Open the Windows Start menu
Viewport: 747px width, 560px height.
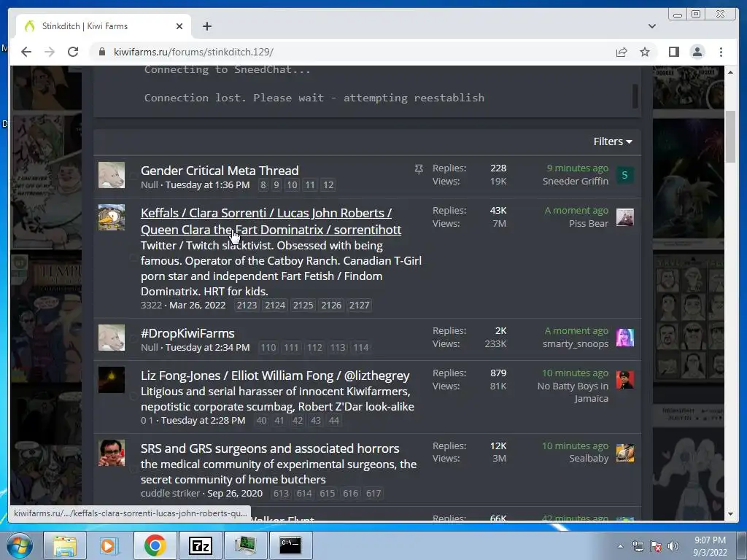(20, 545)
